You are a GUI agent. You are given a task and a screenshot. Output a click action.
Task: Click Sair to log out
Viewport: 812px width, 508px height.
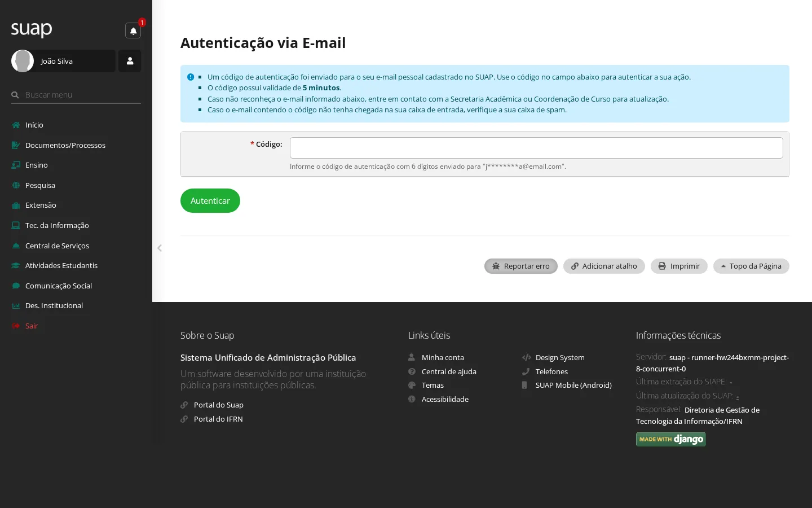(x=32, y=326)
